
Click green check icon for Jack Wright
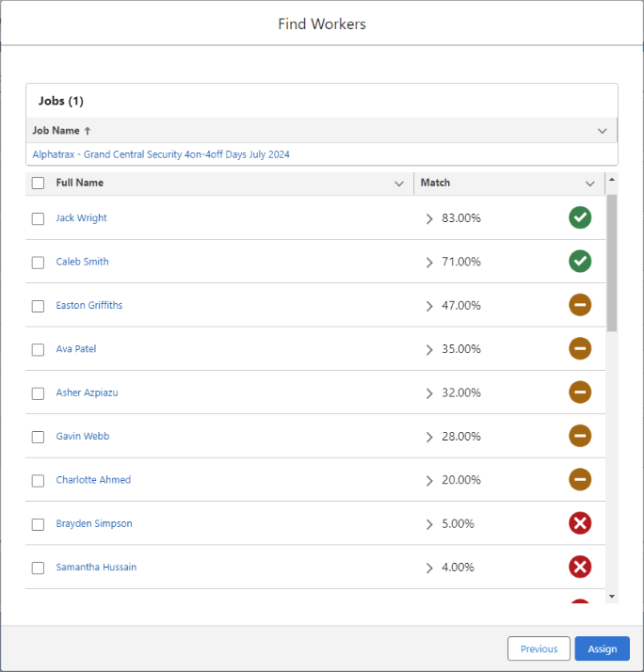[580, 217]
